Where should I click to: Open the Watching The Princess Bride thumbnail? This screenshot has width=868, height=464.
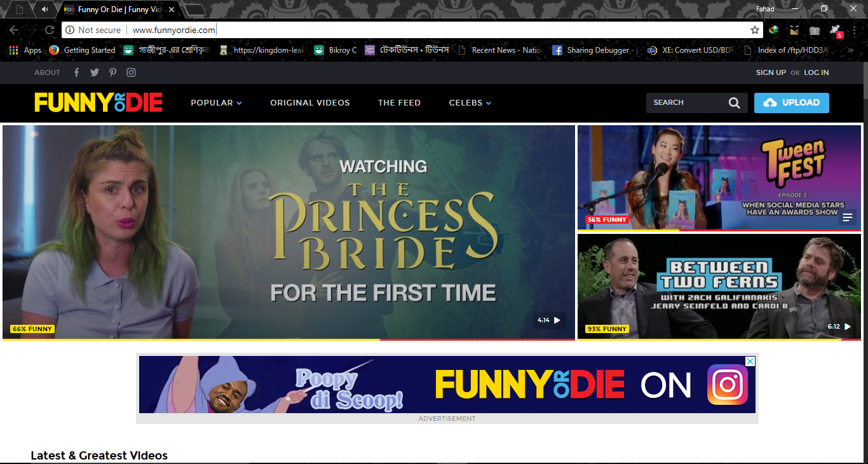pyautogui.click(x=288, y=232)
